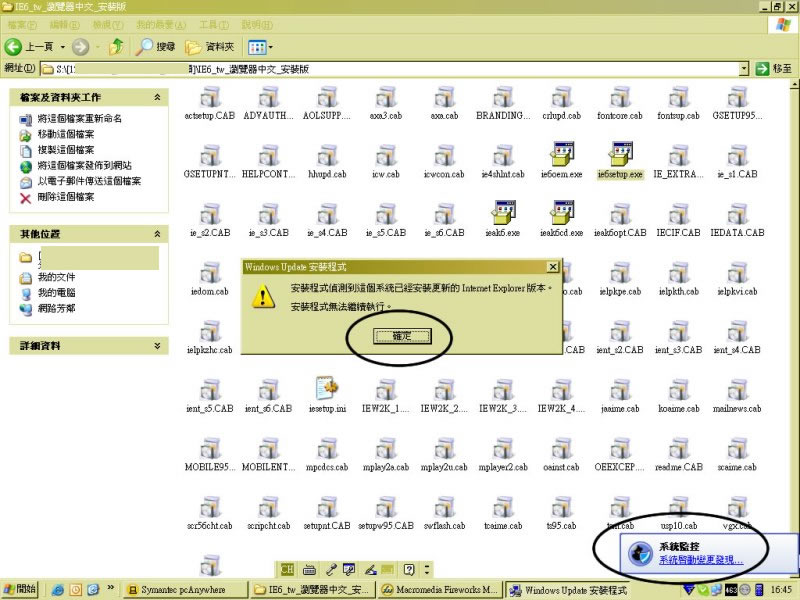The image size is (800, 600).
Task: Click 以電子郵件傳送這個檔案 link
Action: tap(89, 181)
